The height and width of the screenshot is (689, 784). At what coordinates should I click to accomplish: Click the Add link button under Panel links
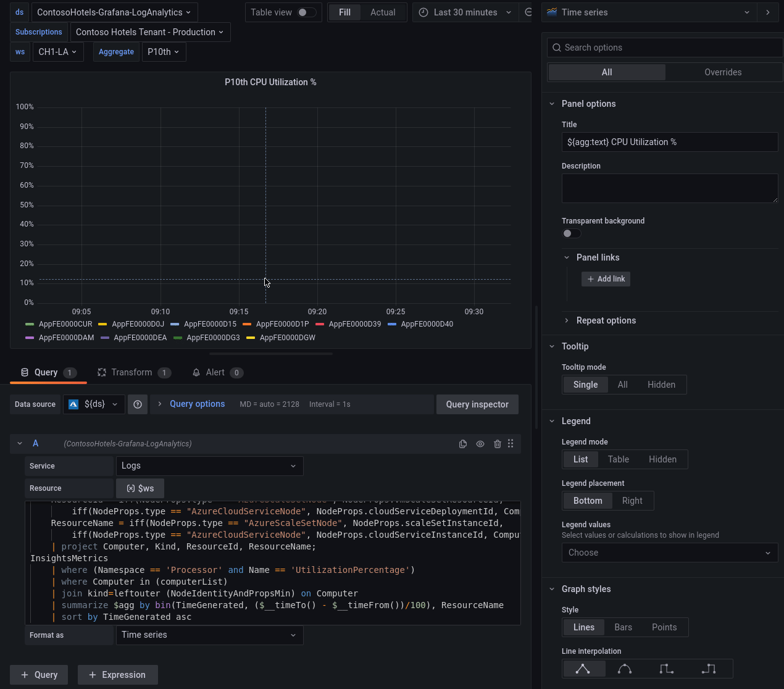[x=606, y=279]
